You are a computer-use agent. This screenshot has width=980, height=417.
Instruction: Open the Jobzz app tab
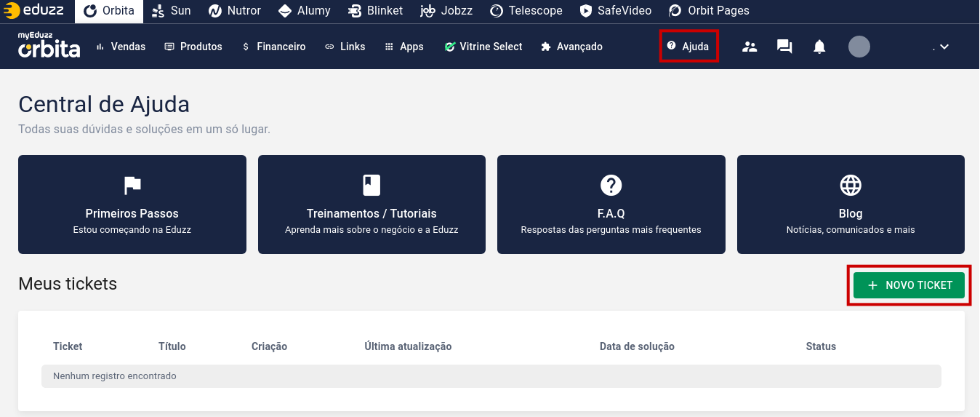[446, 11]
